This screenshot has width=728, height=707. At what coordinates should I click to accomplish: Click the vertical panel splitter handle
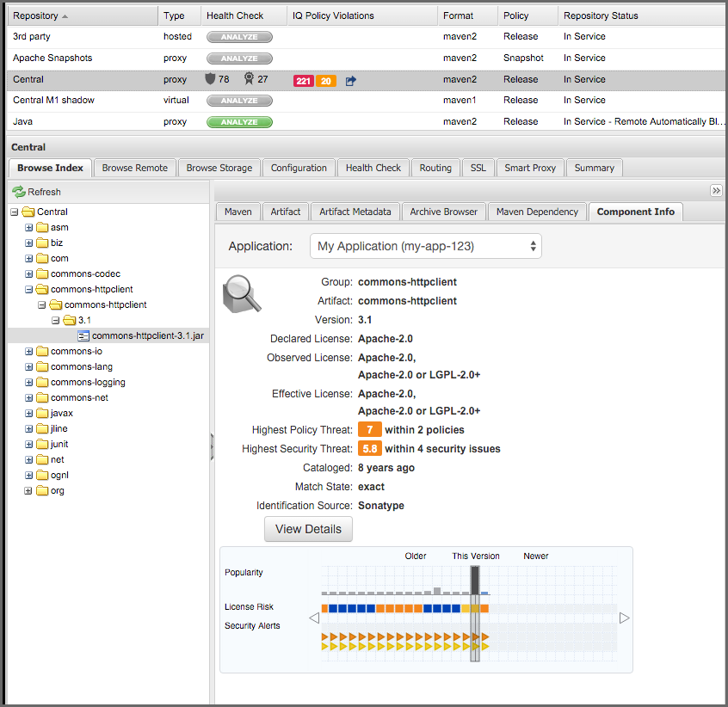click(x=212, y=446)
